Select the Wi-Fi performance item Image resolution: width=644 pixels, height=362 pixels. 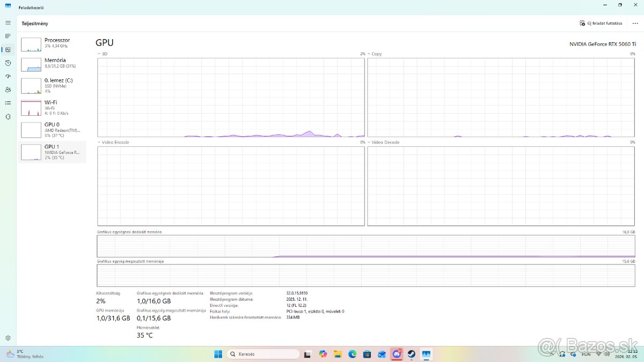pos(53,107)
